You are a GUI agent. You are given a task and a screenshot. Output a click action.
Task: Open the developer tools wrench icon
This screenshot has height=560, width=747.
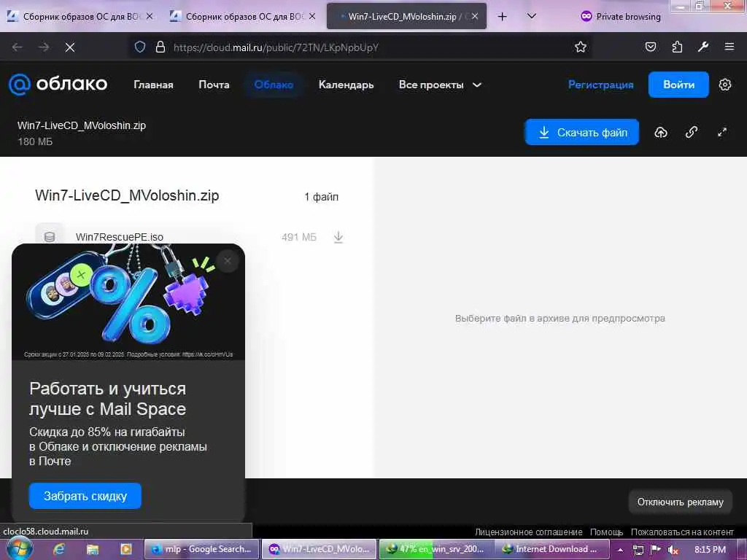[703, 47]
